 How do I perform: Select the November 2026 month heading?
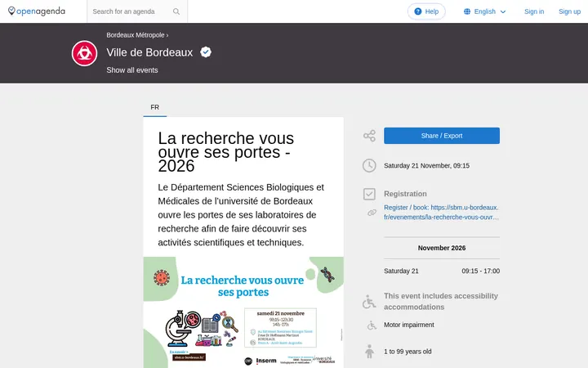point(442,248)
